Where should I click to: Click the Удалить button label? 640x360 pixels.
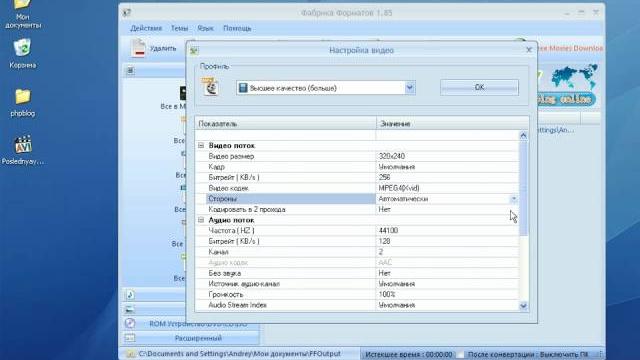coord(163,48)
